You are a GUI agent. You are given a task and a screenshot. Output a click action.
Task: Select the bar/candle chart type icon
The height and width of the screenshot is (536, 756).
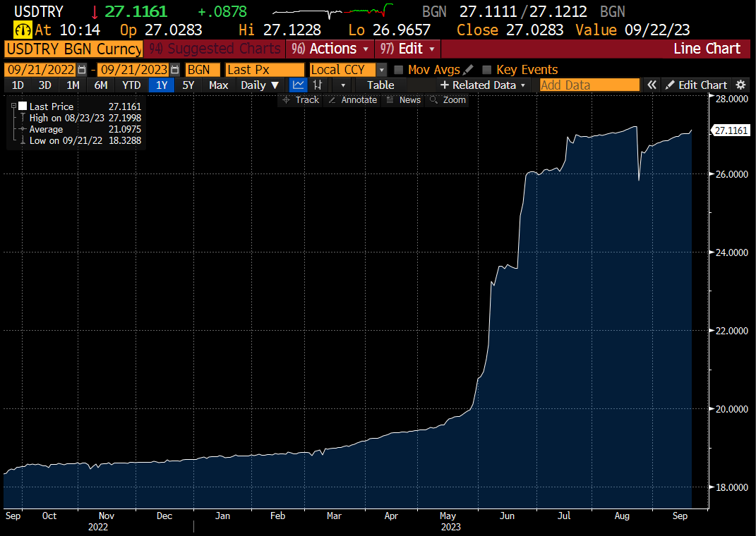tap(318, 85)
